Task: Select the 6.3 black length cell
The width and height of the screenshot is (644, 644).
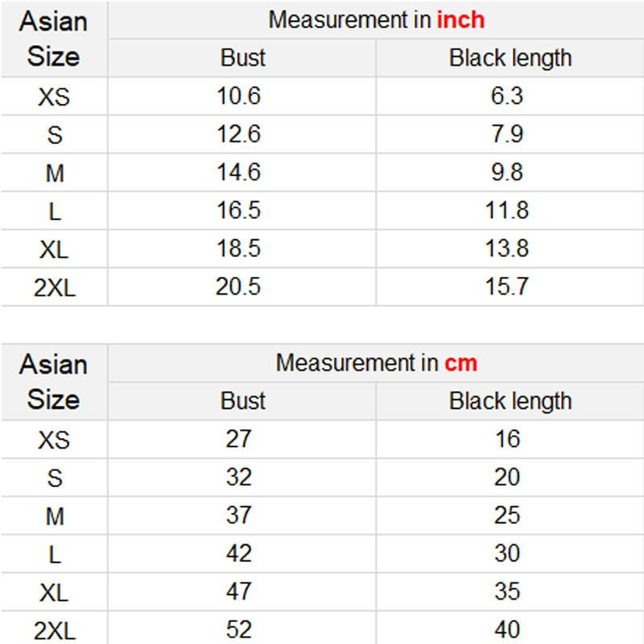Action: pyautogui.click(x=507, y=96)
